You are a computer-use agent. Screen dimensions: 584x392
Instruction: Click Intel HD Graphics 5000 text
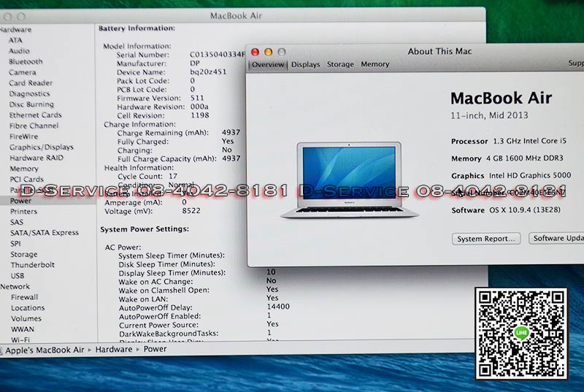(530, 175)
